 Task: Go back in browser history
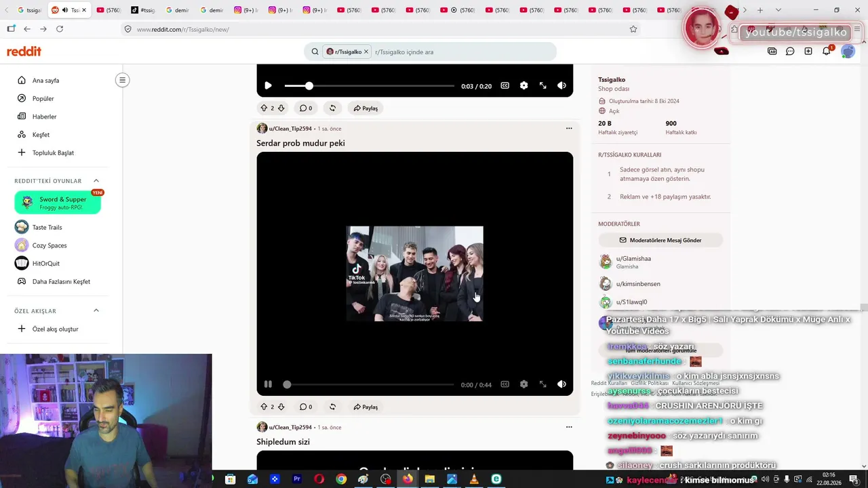27,29
